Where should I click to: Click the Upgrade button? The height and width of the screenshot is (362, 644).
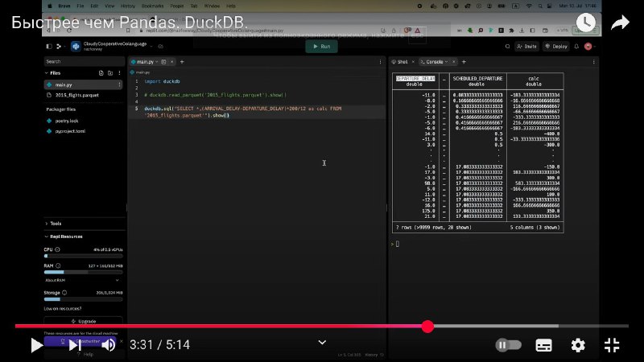tap(84, 321)
